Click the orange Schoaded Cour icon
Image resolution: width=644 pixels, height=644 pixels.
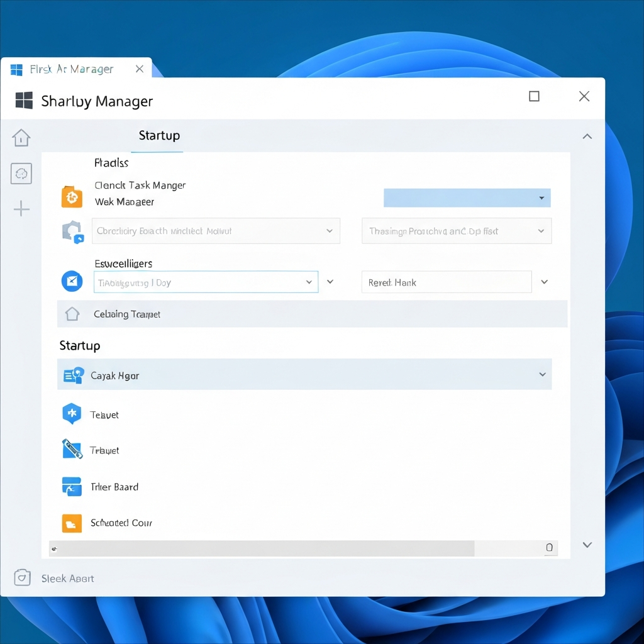pos(71,523)
